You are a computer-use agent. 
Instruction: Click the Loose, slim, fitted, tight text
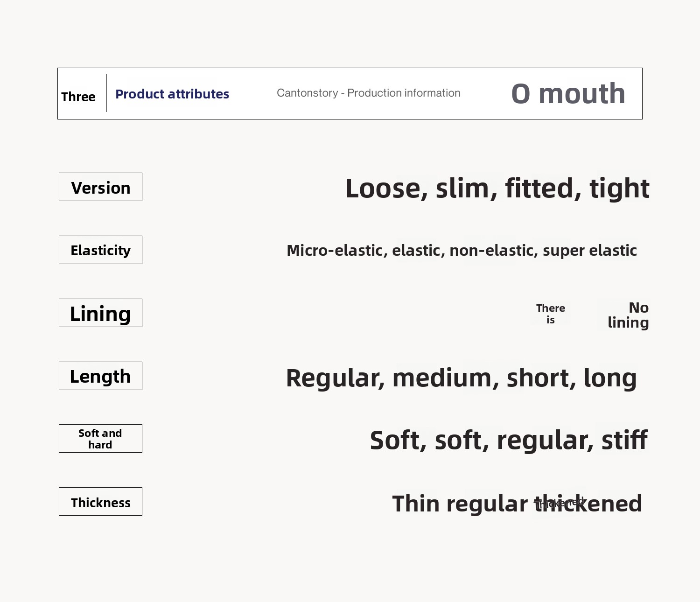(x=497, y=188)
